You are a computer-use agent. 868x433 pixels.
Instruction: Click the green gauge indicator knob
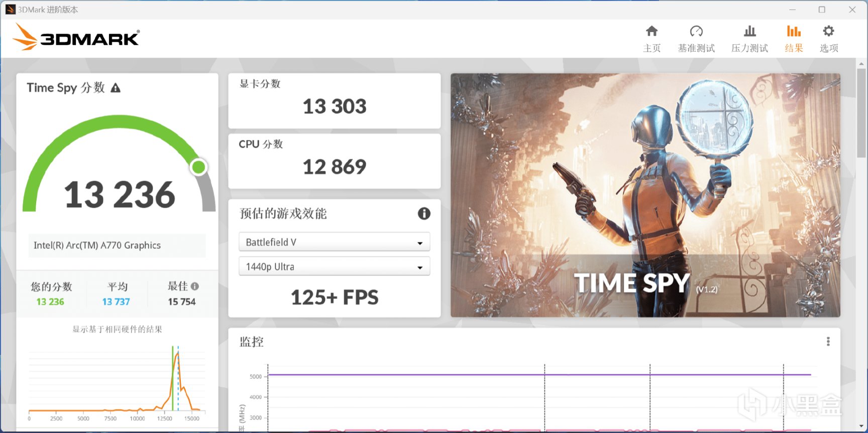199,167
